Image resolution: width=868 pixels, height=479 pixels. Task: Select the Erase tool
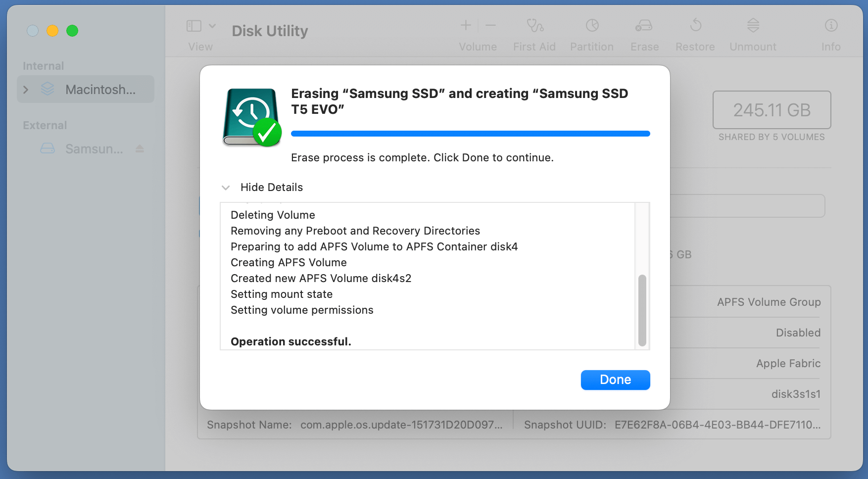(x=644, y=32)
